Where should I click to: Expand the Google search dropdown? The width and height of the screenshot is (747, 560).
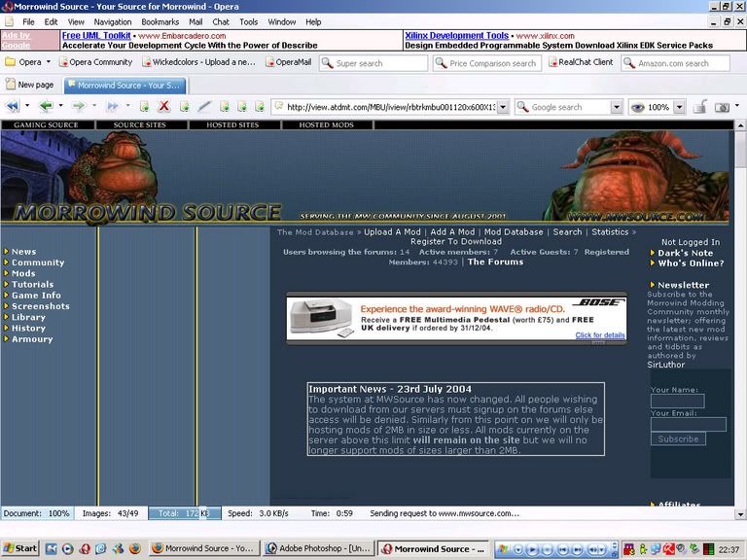[x=617, y=107]
